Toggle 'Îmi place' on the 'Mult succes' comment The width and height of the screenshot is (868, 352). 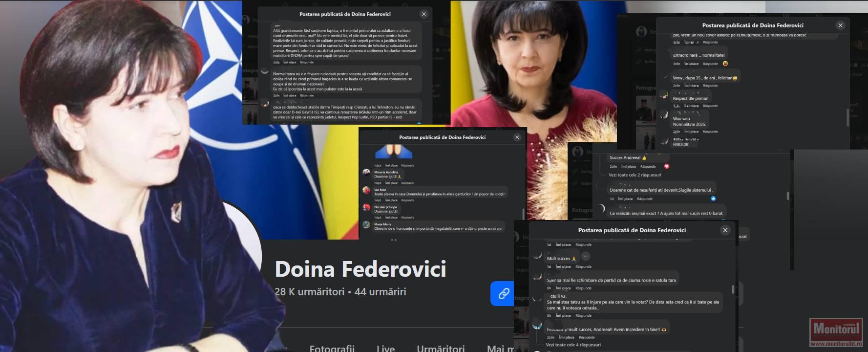pos(563,266)
